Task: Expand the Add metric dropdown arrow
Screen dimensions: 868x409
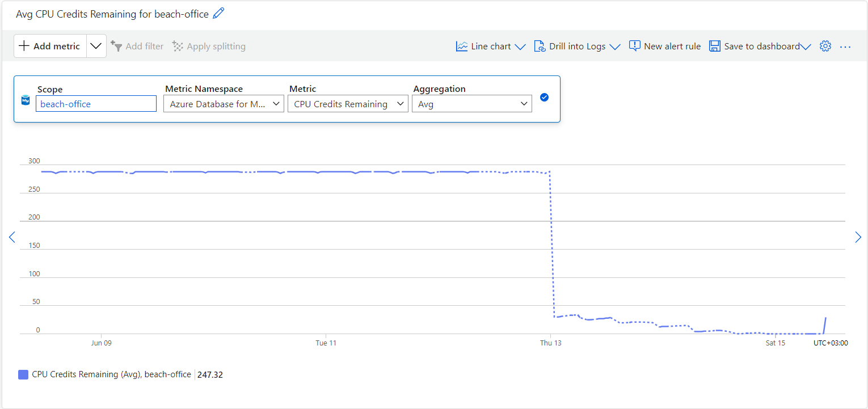Action: coord(96,46)
